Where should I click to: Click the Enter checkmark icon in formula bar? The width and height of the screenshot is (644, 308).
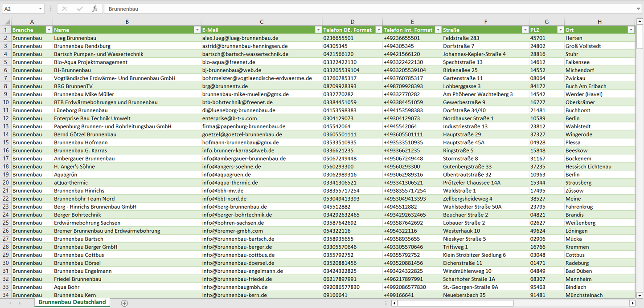point(80,9)
